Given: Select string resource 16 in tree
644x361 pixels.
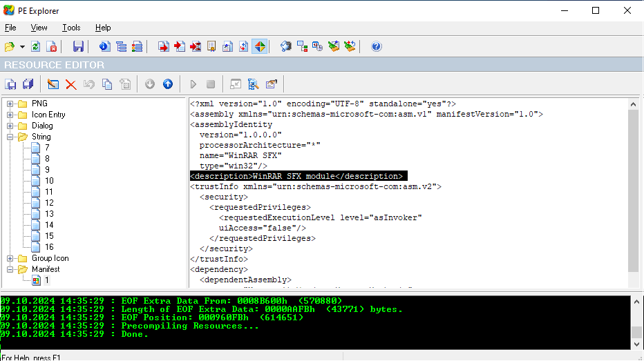Looking at the screenshot, I should [x=49, y=247].
